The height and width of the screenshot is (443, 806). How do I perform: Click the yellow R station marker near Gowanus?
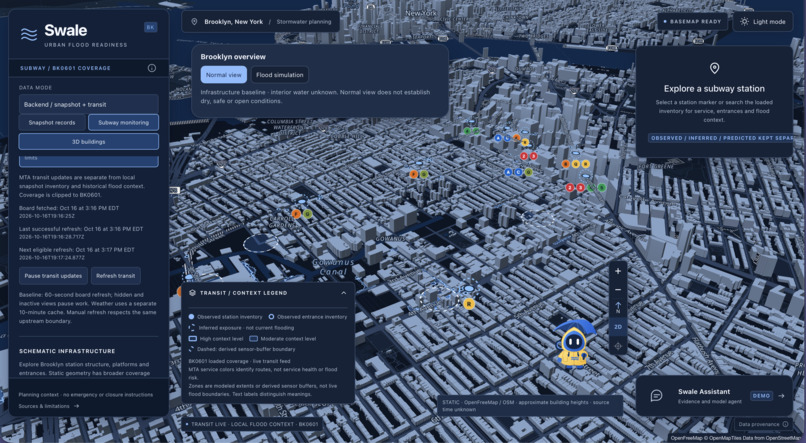pyautogui.click(x=469, y=304)
